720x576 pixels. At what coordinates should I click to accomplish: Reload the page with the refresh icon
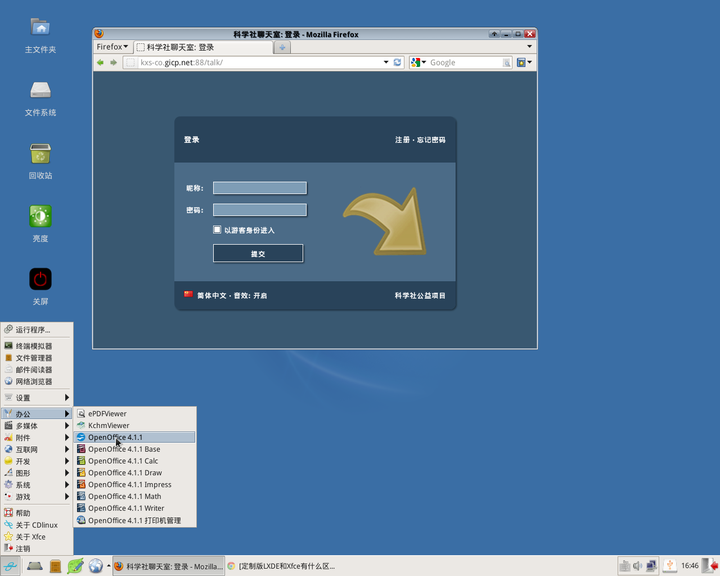[x=397, y=62]
